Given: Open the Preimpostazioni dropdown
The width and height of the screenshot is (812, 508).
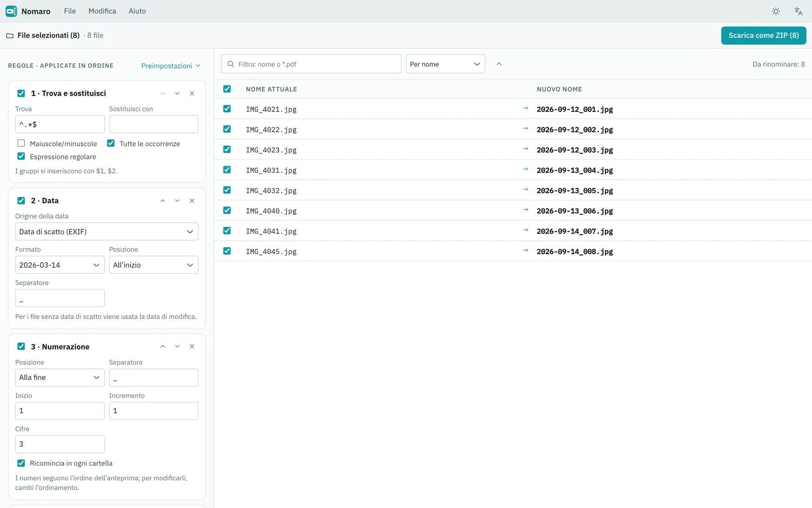Looking at the screenshot, I should click(x=171, y=66).
